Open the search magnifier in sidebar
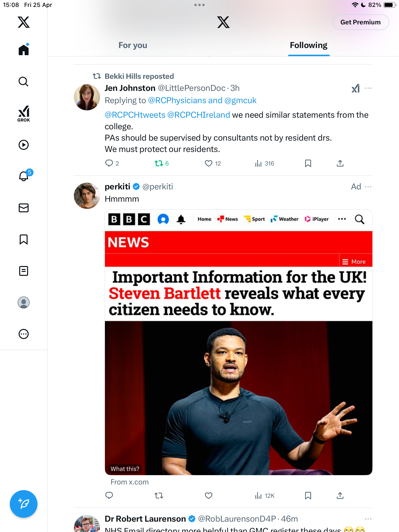Screen dimensions: 399x532 [24, 82]
